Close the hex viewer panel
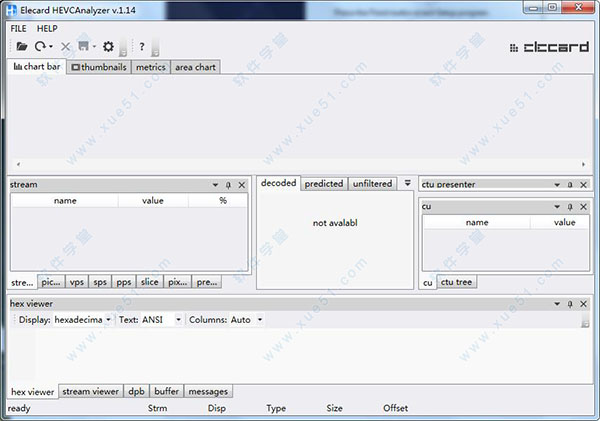This screenshot has width=600, height=421. (x=584, y=304)
